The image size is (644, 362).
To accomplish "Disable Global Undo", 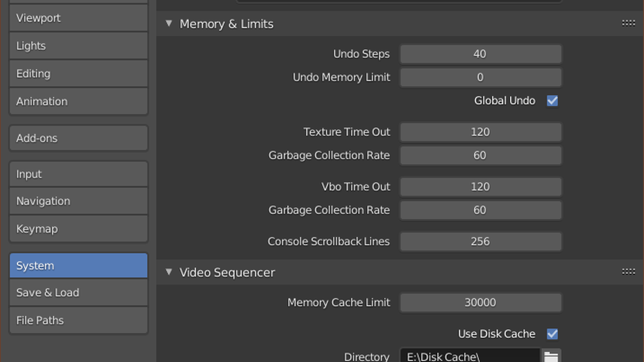I will click(x=552, y=101).
